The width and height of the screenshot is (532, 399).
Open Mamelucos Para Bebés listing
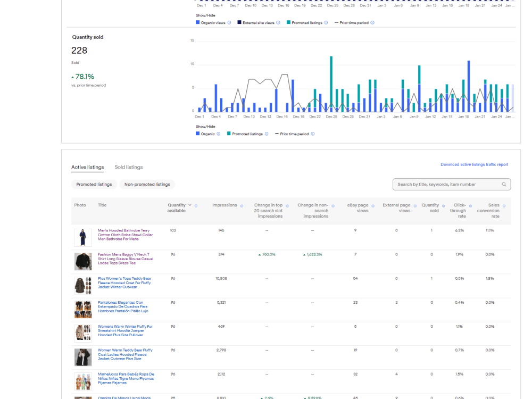tap(126, 379)
